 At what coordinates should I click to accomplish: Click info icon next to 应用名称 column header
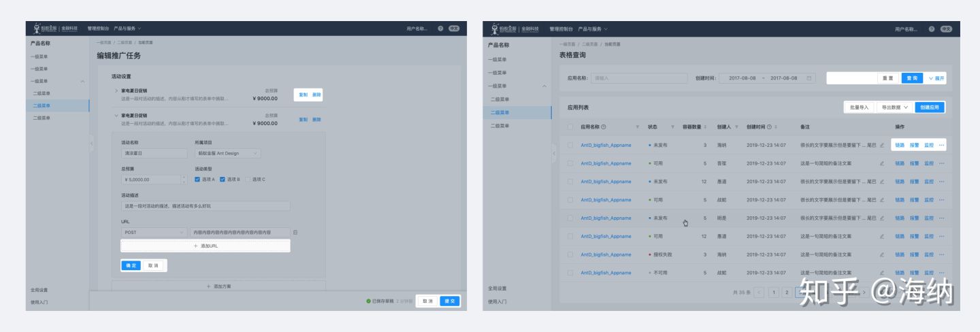point(604,127)
